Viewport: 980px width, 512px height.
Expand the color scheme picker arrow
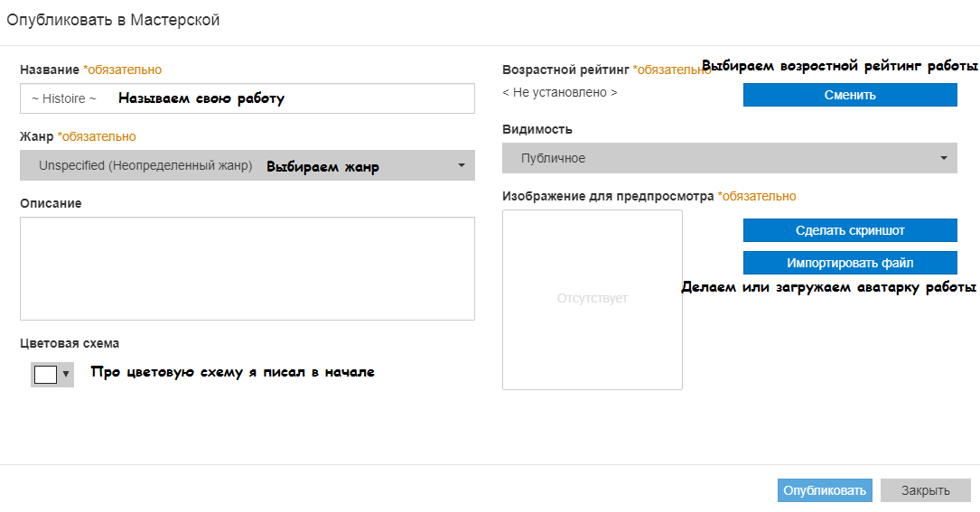(x=66, y=374)
